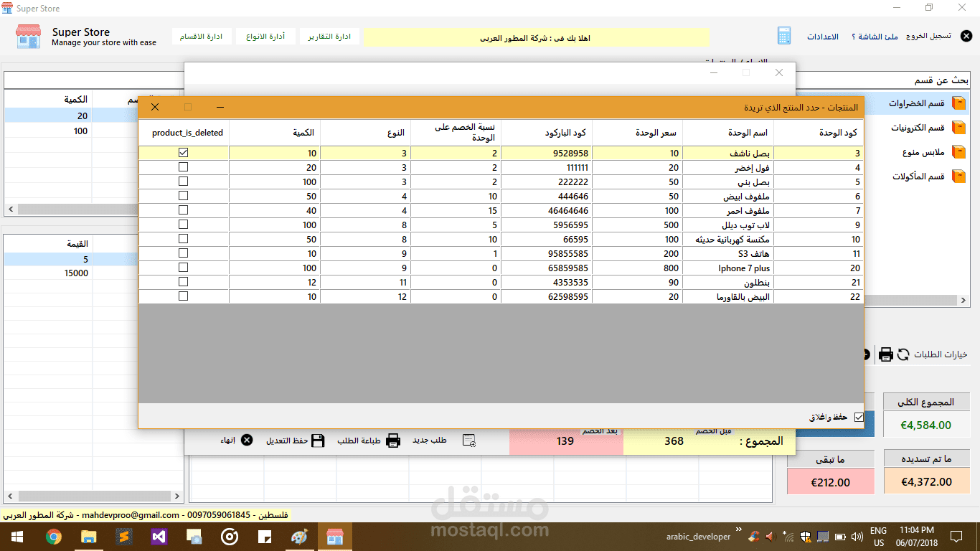The height and width of the screenshot is (551, 980).
Task: Check product_is_deleted for فول إخضر row
Action: coord(183,167)
